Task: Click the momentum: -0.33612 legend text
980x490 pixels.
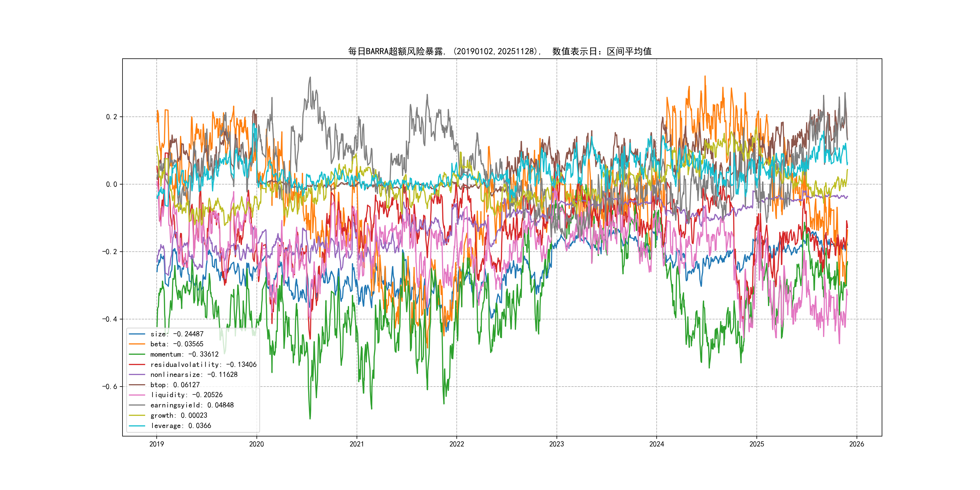Action: click(184, 354)
